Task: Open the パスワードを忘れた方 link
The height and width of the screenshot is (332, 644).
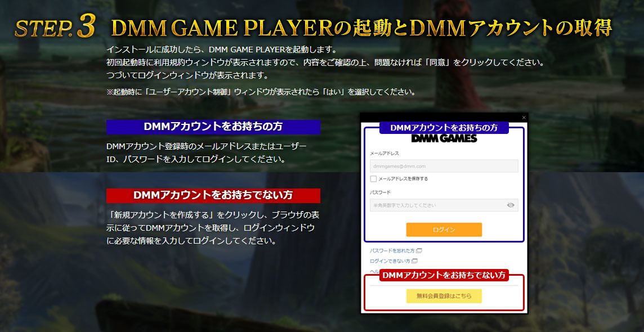Action: pyautogui.click(x=396, y=250)
